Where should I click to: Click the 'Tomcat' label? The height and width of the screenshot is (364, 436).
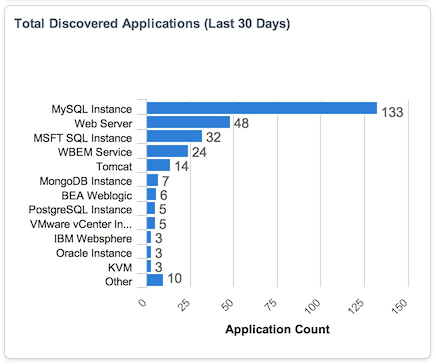tap(114, 167)
